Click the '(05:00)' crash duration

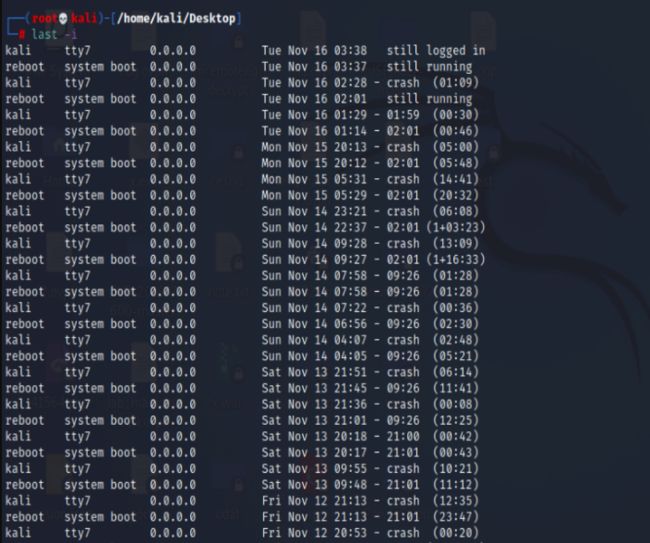pos(456,147)
